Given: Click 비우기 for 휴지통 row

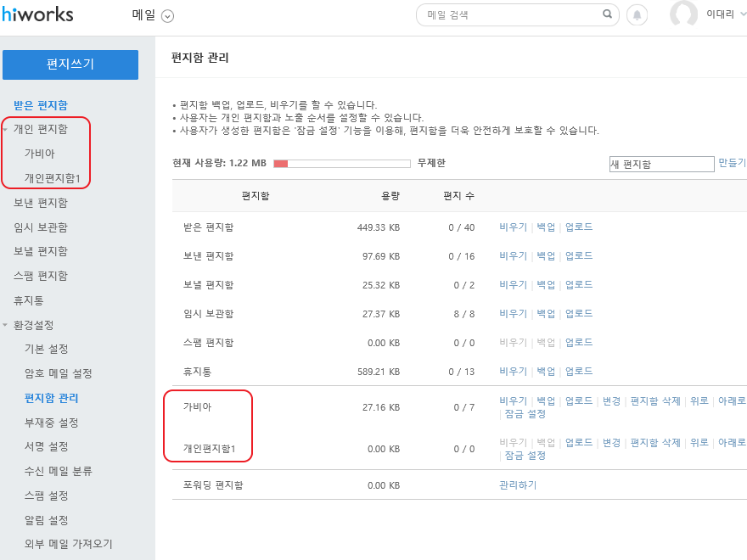Looking at the screenshot, I should pyautogui.click(x=513, y=372).
